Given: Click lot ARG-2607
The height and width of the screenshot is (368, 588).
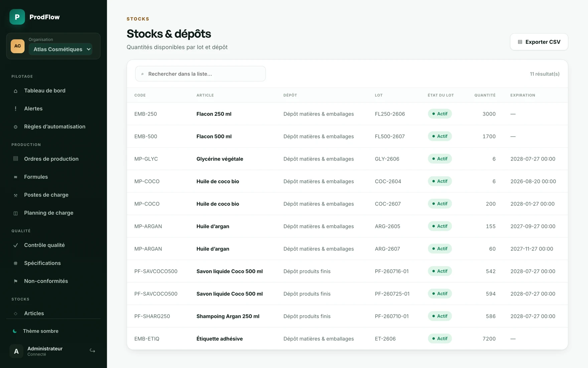Looking at the screenshot, I should [x=387, y=249].
